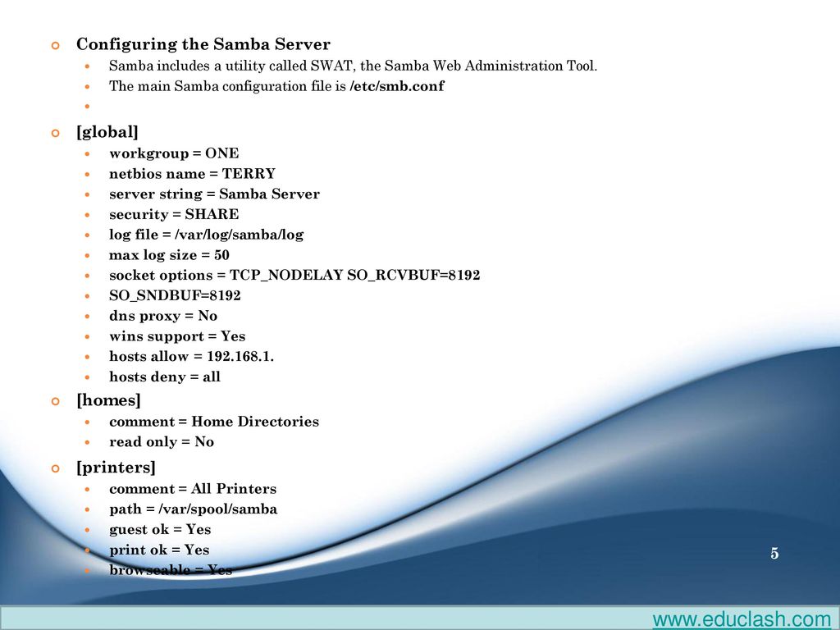Select the "[global]" section heading
Image resolution: width=840 pixels, height=630 pixels.
(107, 132)
